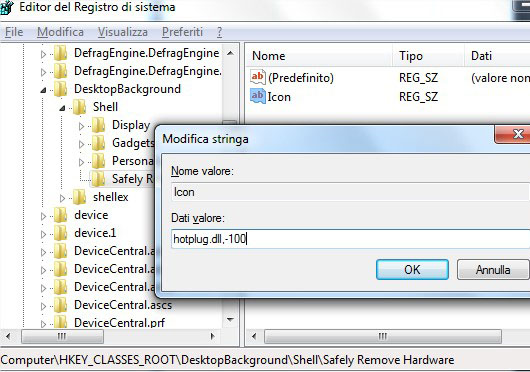Expand the device.1 tree node

tap(43, 234)
